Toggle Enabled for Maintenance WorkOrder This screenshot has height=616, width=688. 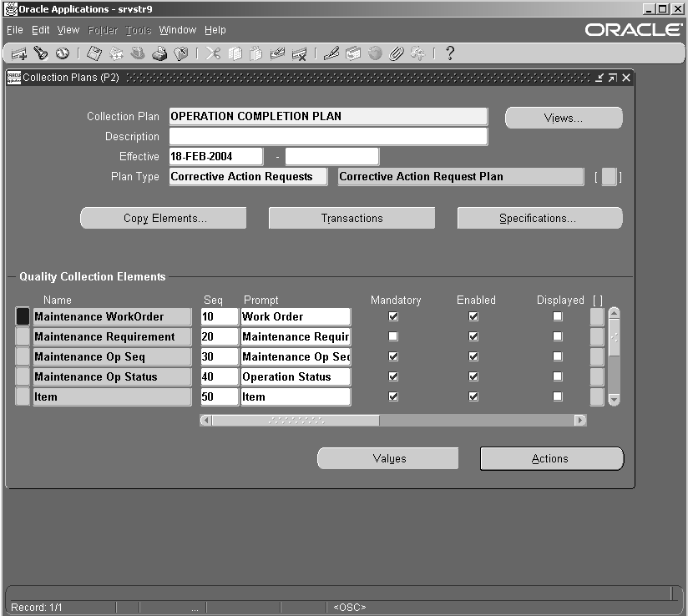pyautogui.click(x=473, y=316)
